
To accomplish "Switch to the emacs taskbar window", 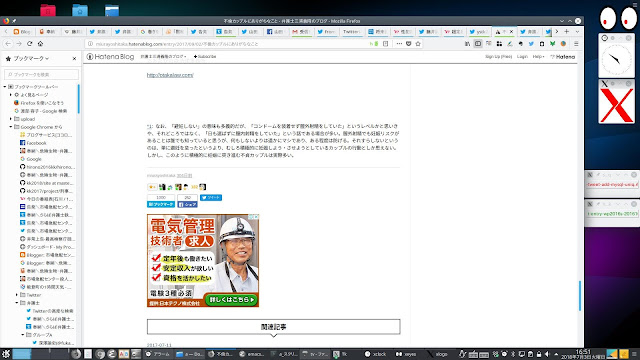I will click(252, 354).
